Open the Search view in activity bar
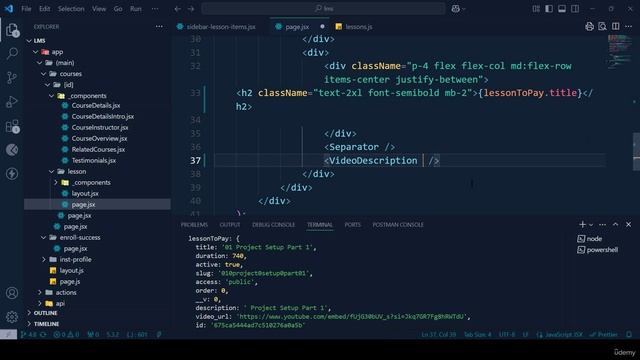The width and height of the screenshot is (640, 360). [x=12, y=53]
